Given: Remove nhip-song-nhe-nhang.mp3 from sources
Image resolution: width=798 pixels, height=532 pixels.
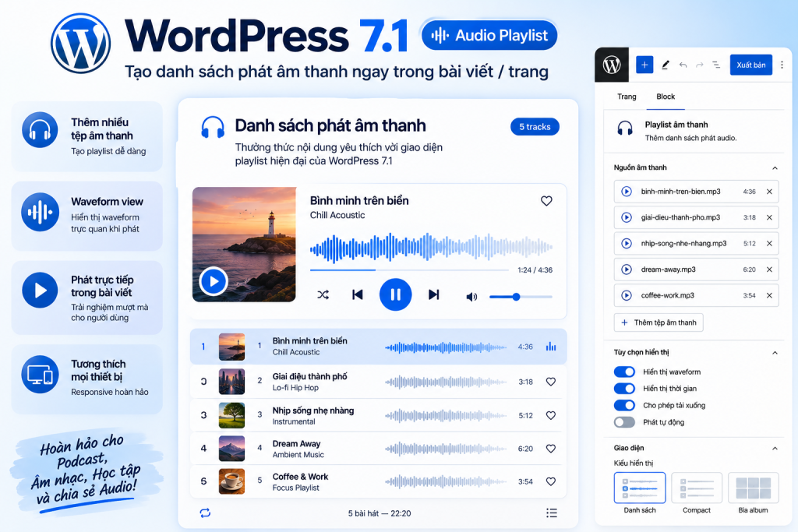Looking at the screenshot, I should click(x=769, y=244).
